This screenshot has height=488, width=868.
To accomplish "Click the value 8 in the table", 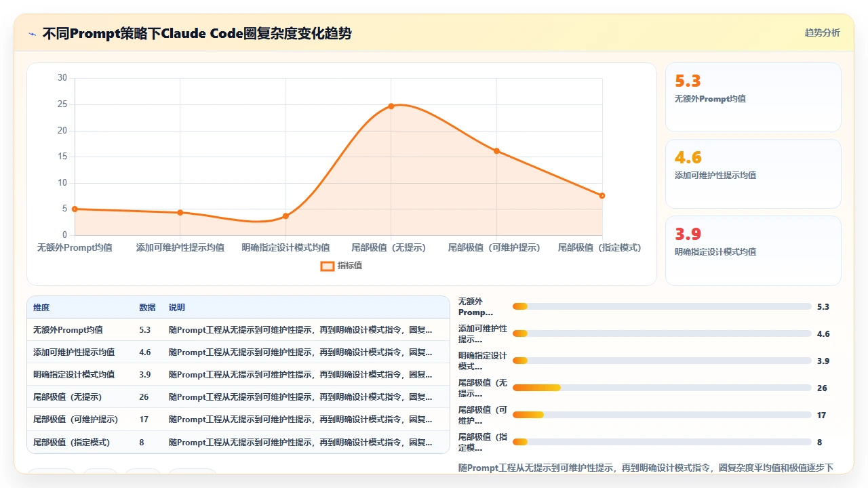I will tap(142, 442).
